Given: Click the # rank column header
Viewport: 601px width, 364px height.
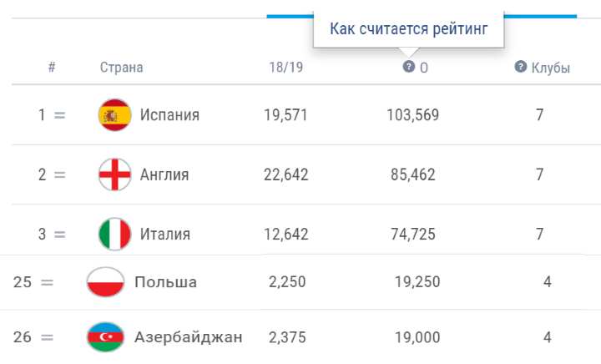Looking at the screenshot, I should [x=52, y=67].
